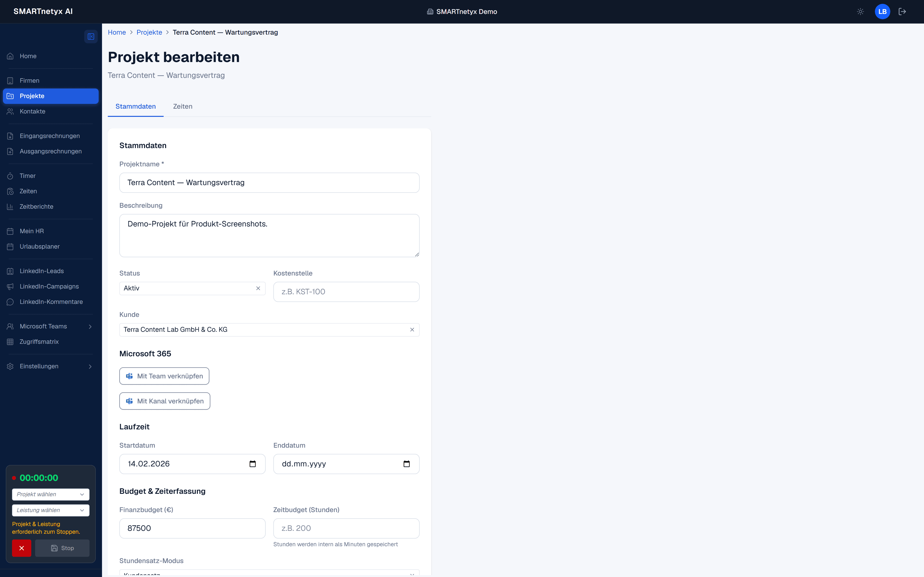This screenshot has width=924, height=577.
Task: Collapse the sidebar panel icon
Action: tap(91, 37)
